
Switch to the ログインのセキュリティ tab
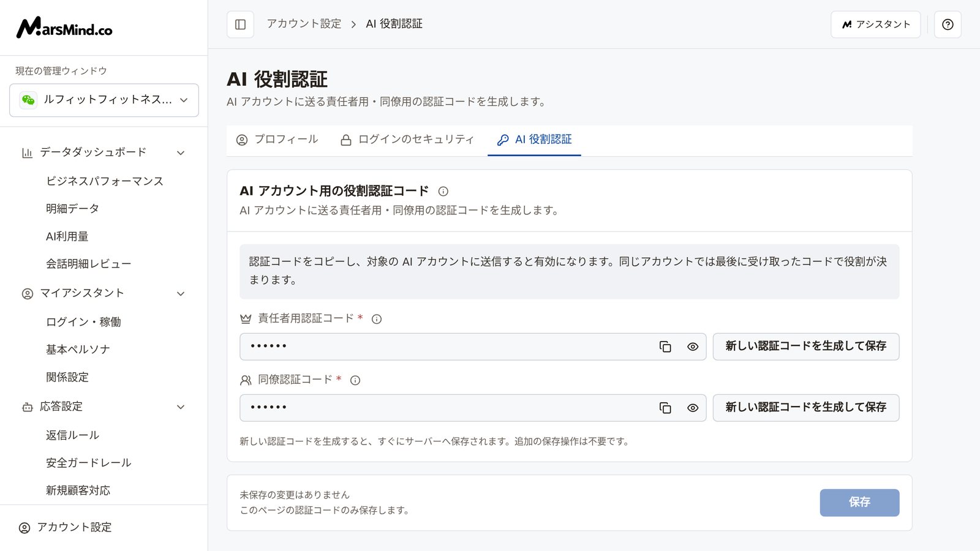[x=407, y=140]
